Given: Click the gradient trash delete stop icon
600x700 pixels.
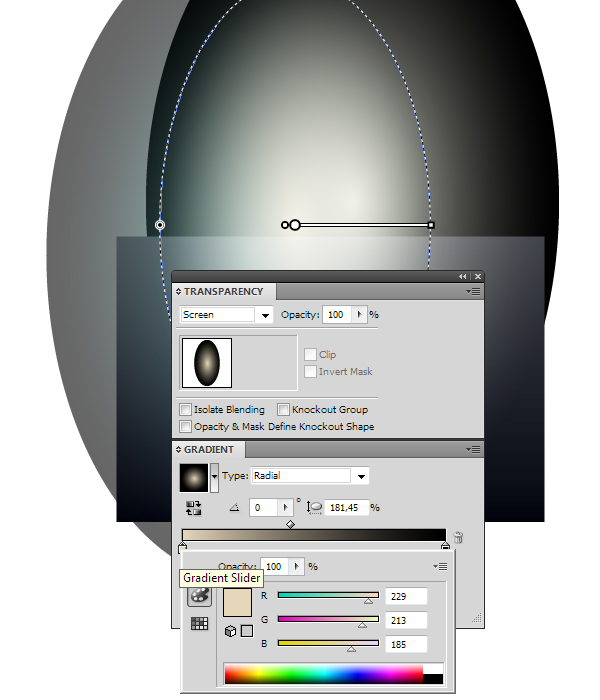Looking at the screenshot, I should click(x=458, y=537).
